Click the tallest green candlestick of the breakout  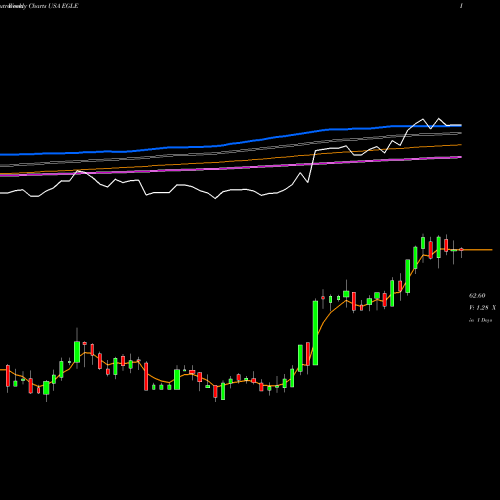tap(315, 332)
